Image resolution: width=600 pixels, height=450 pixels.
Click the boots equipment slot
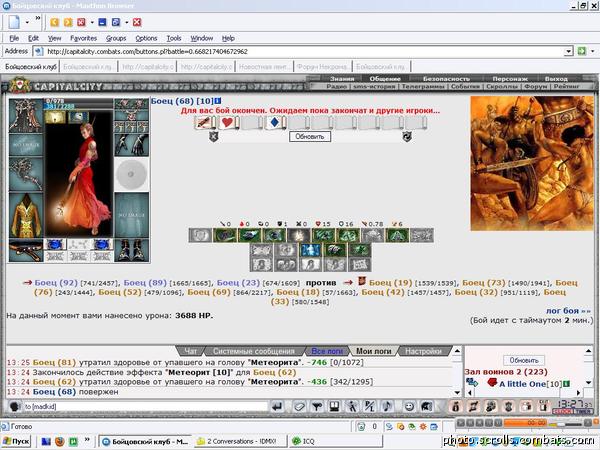[x=131, y=250]
